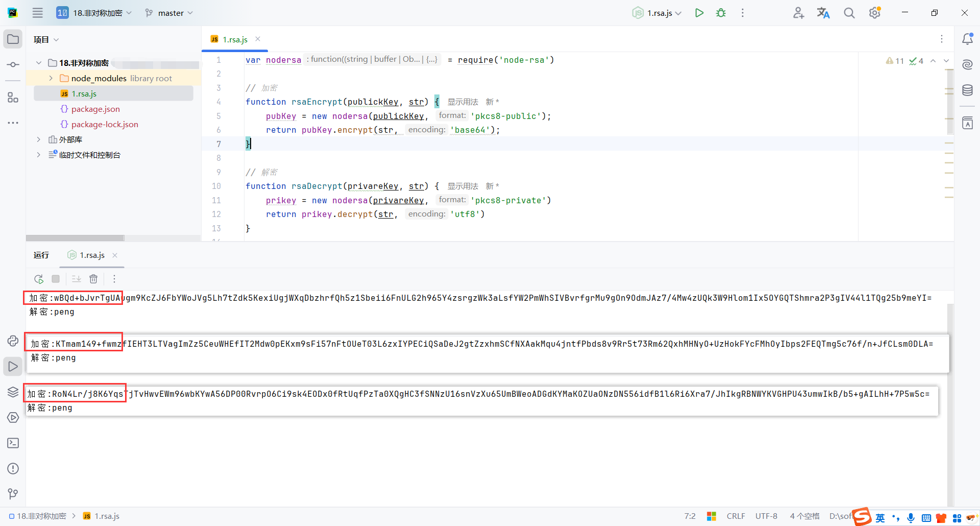Open line:column 7:2 position indicator
The image size is (980, 526).
tap(690, 516)
